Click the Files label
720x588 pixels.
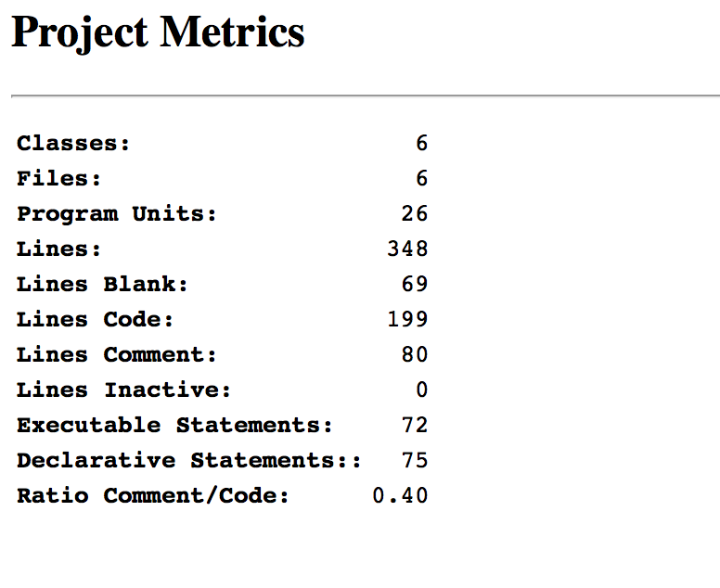(x=59, y=179)
